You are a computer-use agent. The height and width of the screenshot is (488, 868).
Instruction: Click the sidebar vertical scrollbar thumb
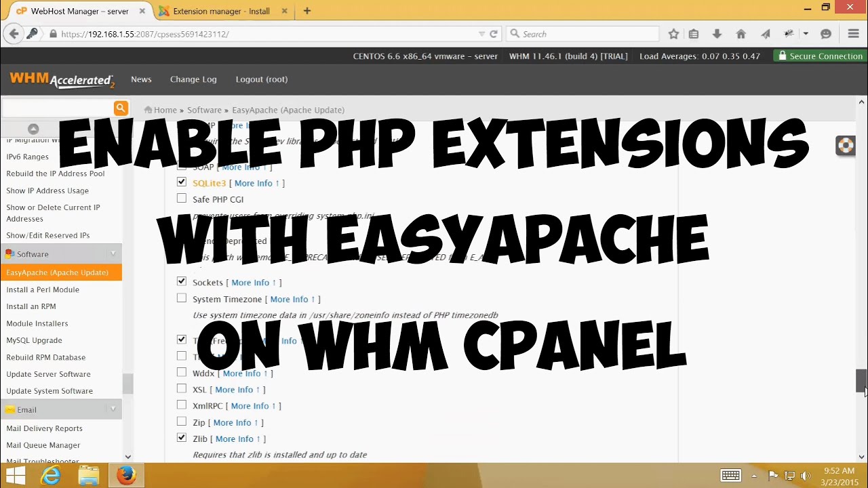(127, 384)
